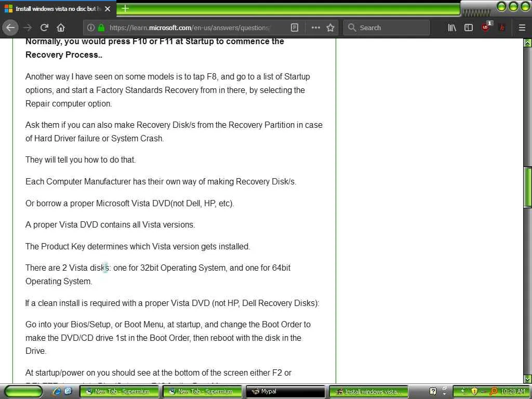Click inside the Search box
This screenshot has width=532, height=399.
387,28
